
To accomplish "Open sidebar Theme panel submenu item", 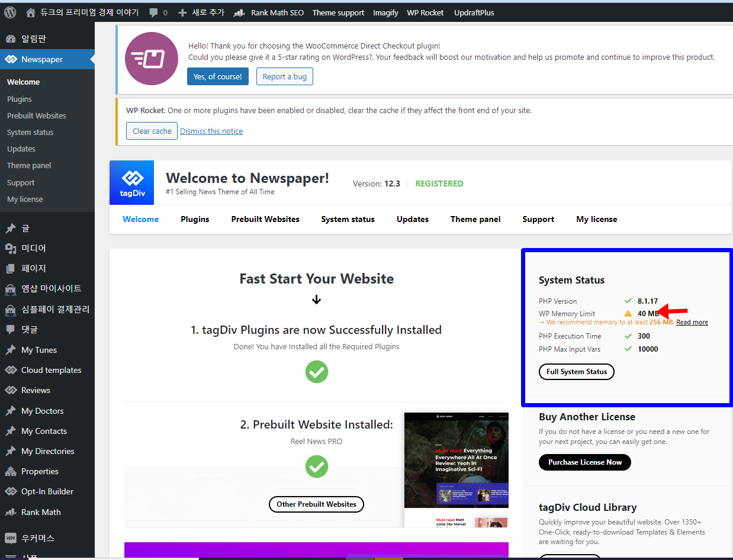I will [29, 165].
